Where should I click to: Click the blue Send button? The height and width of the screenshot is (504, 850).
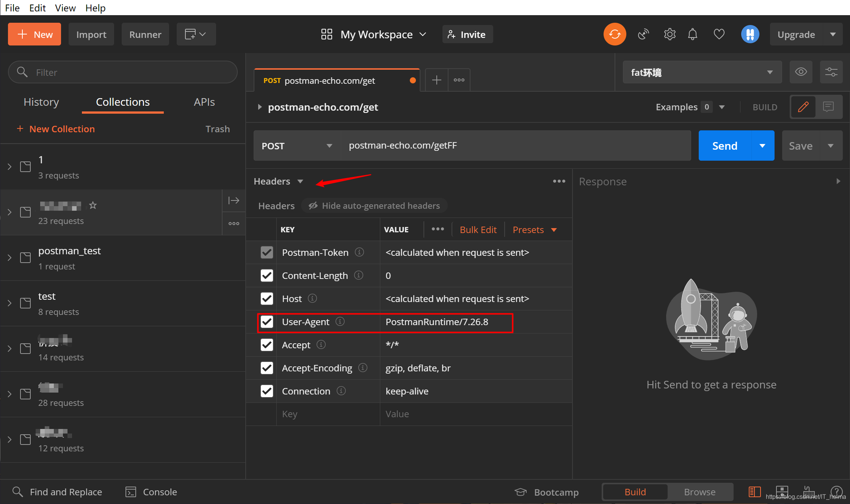(725, 146)
